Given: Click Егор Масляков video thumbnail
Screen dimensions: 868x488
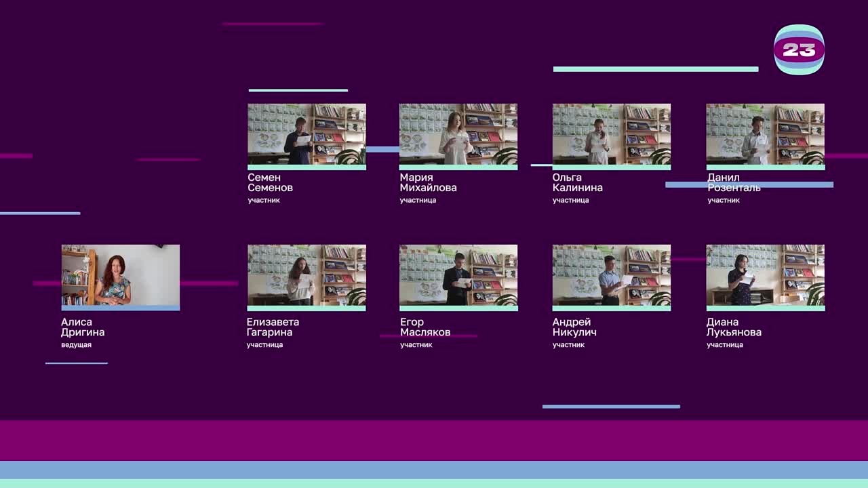Looking at the screenshot, I should [x=458, y=275].
